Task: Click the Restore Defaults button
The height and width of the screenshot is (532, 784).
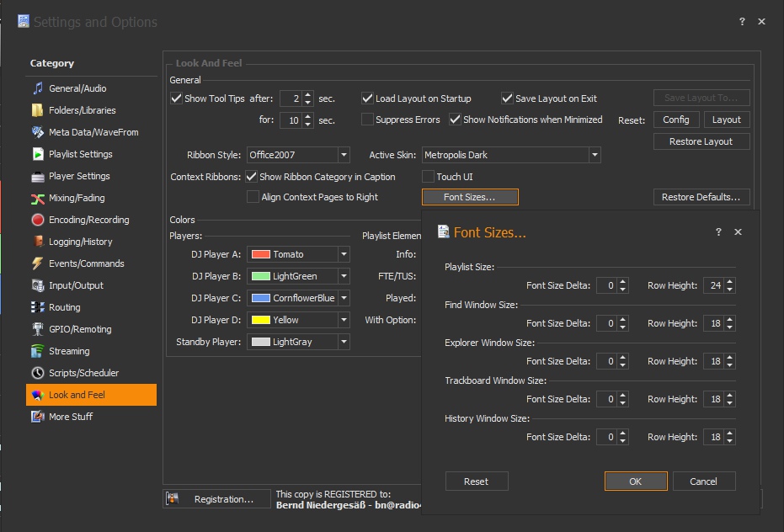Action: click(x=701, y=197)
